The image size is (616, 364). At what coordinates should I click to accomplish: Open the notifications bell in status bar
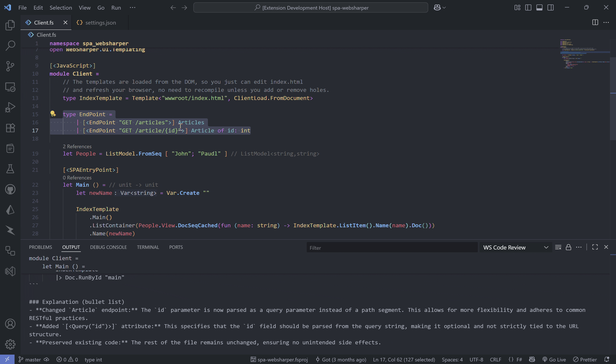[x=607, y=360]
